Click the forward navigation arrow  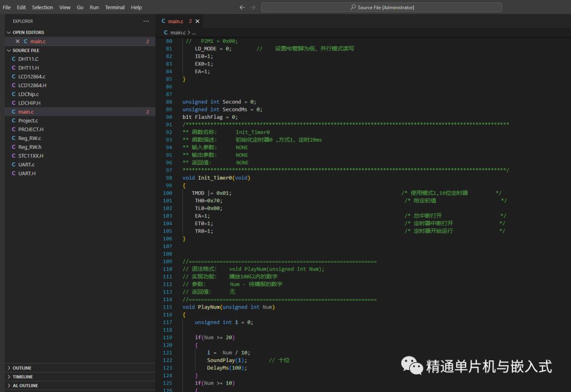[253, 7]
